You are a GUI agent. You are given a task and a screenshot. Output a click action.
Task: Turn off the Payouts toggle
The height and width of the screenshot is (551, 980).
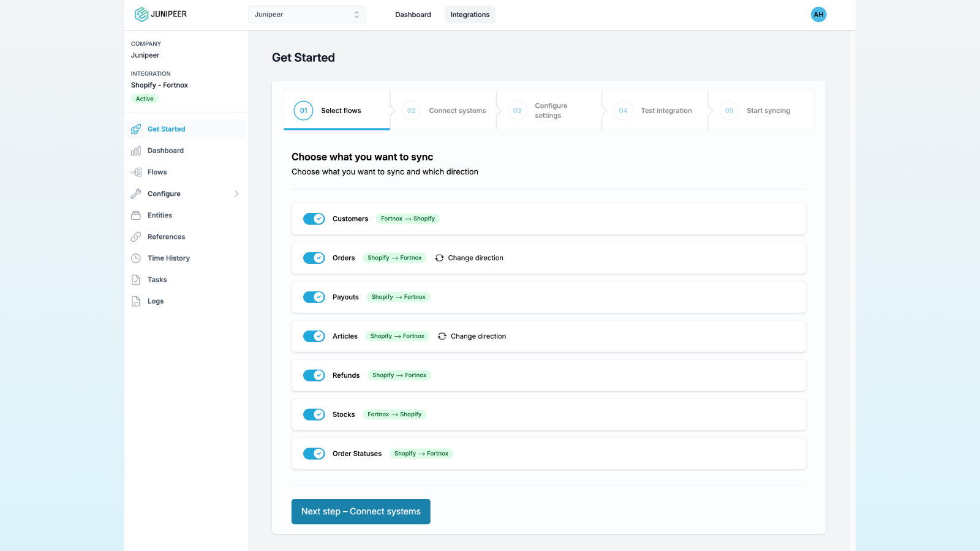[x=314, y=297]
